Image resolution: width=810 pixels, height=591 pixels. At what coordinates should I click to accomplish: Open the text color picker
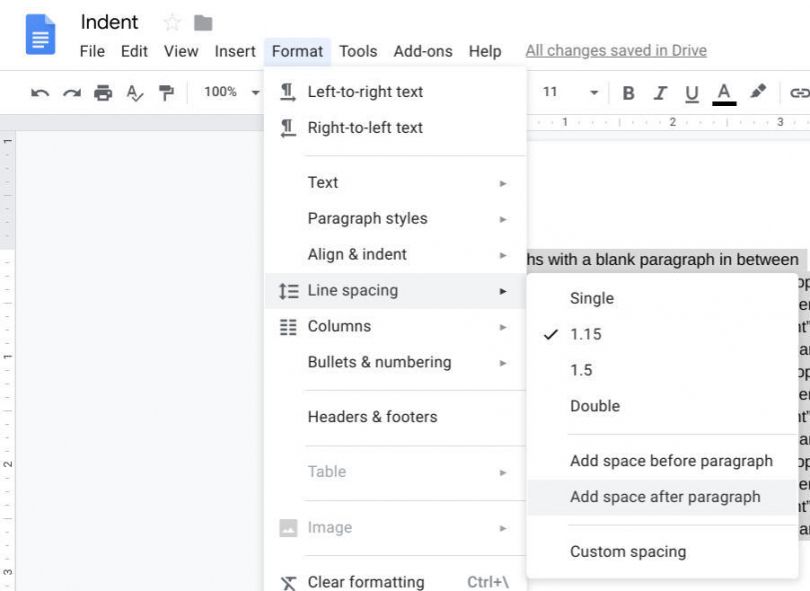click(x=723, y=93)
